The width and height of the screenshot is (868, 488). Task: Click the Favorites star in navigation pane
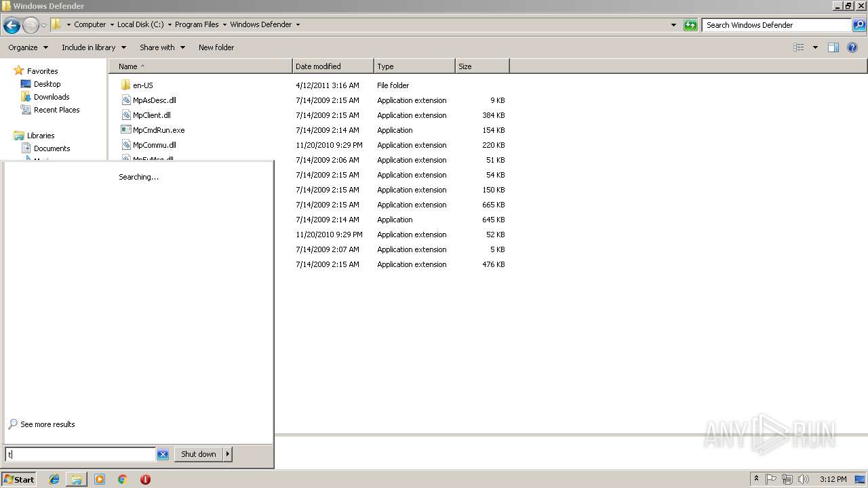pyautogui.click(x=19, y=70)
